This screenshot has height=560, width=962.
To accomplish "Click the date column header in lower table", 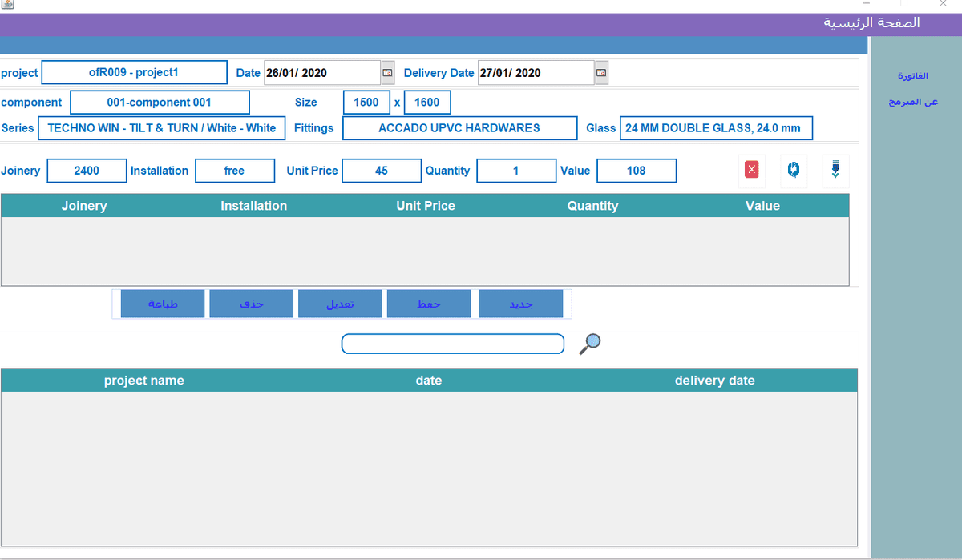I will pyautogui.click(x=429, y=381).
